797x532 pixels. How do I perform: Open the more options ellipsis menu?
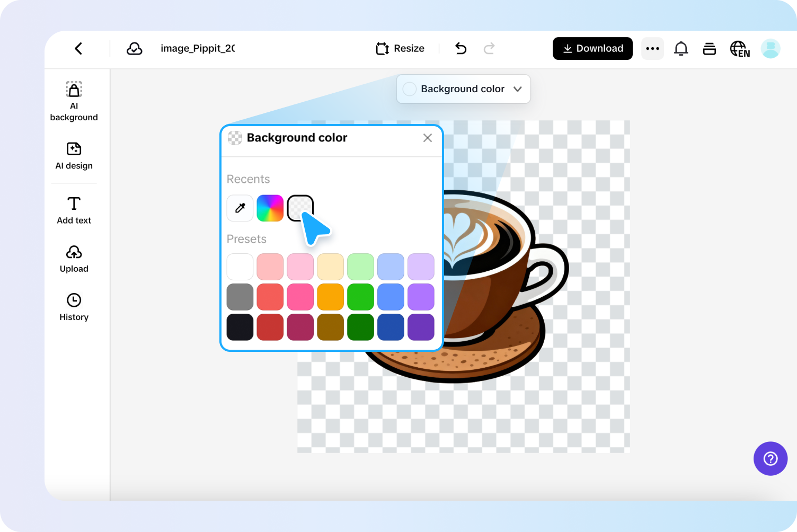point(652,48)
